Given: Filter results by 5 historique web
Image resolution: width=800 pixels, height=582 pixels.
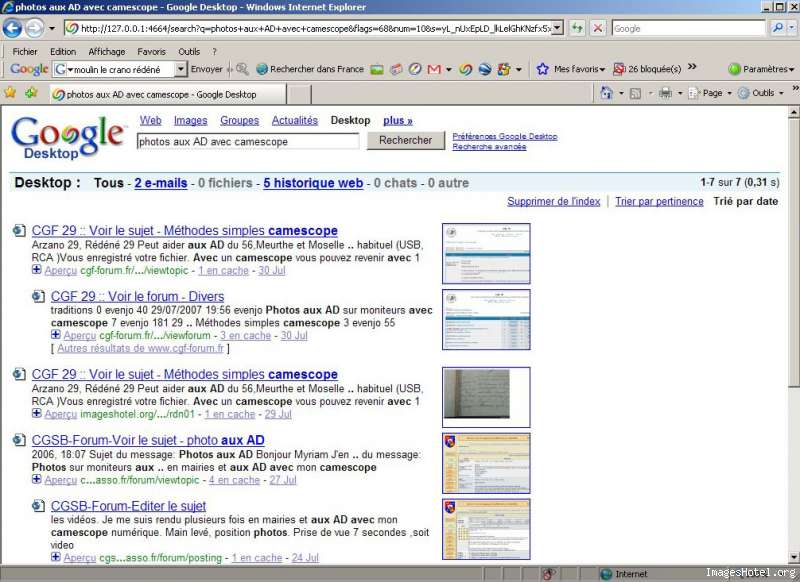Looking at the screenshot, I should pyautogui.click(x=313, y=183).
